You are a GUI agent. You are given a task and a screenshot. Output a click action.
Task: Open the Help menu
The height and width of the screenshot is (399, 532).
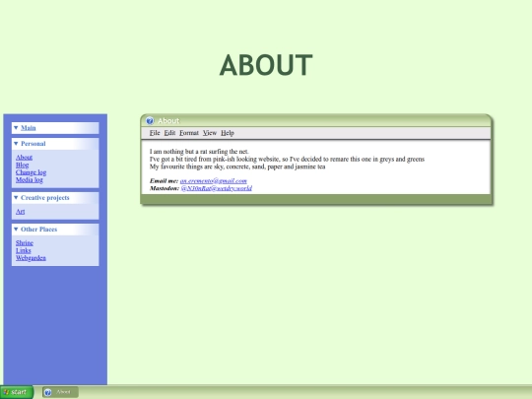[228, 133]
